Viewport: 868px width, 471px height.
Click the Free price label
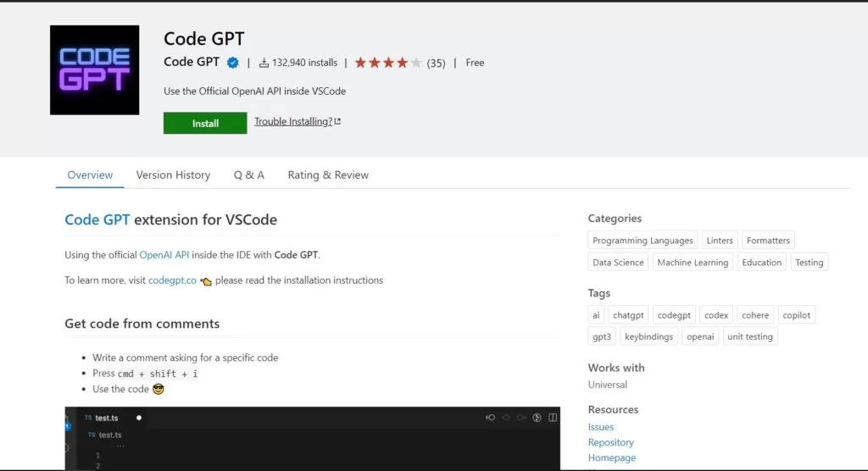(475, 63)
